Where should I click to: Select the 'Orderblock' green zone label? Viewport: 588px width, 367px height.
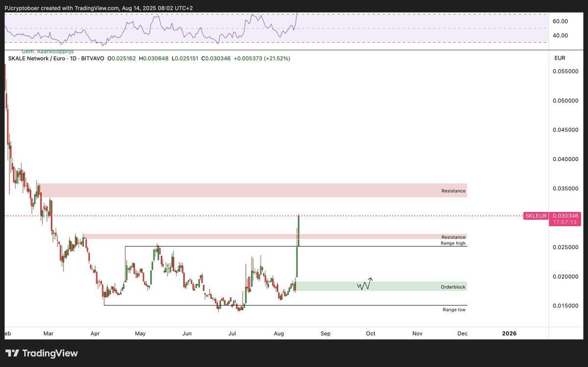453,287
